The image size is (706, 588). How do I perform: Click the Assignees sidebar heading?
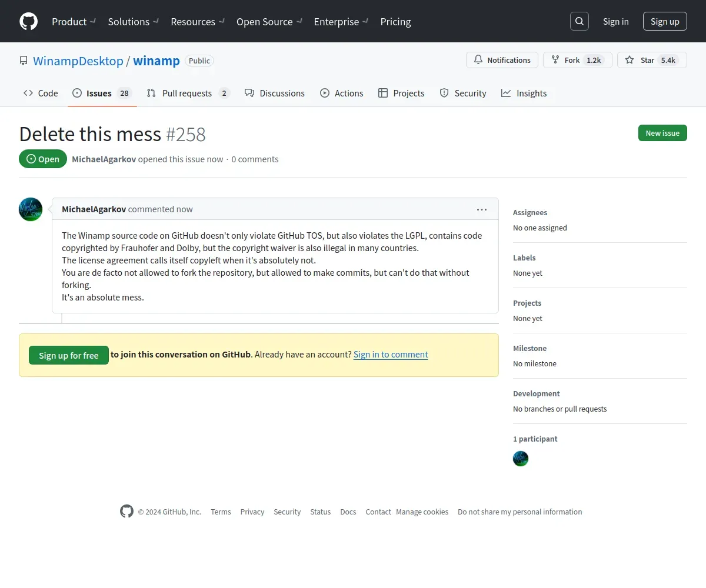[530, 212]
